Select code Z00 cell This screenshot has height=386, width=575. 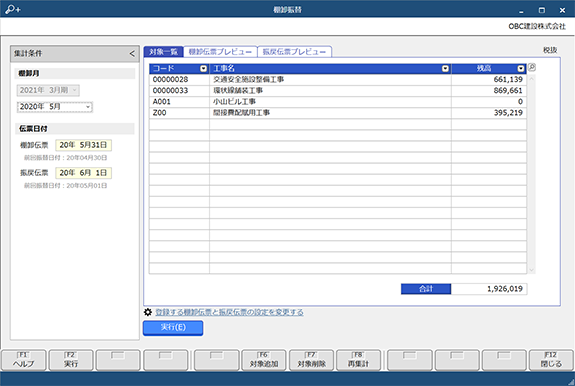[179, 113]
